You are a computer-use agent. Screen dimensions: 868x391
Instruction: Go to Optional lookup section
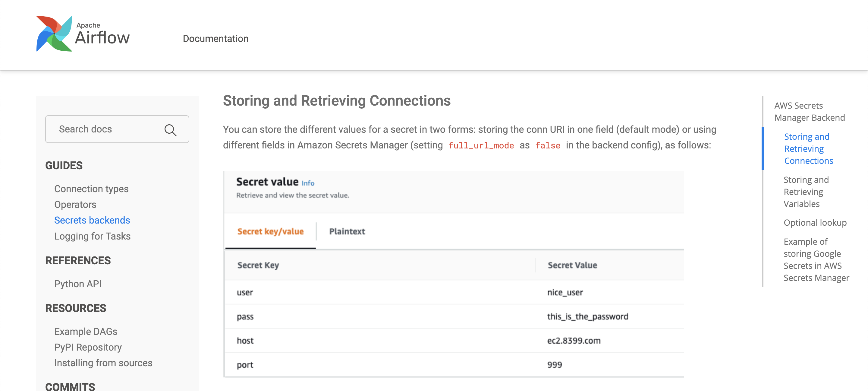[815, 223]
